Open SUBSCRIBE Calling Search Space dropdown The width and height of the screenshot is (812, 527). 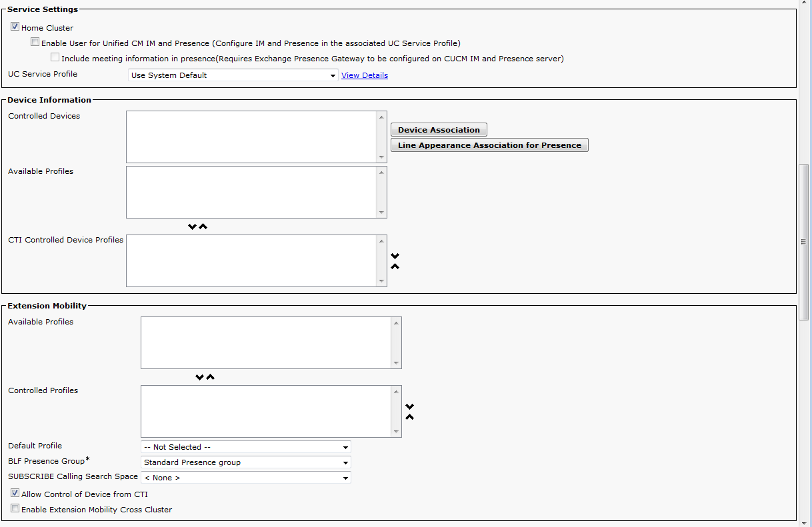[x=245, y=478]
